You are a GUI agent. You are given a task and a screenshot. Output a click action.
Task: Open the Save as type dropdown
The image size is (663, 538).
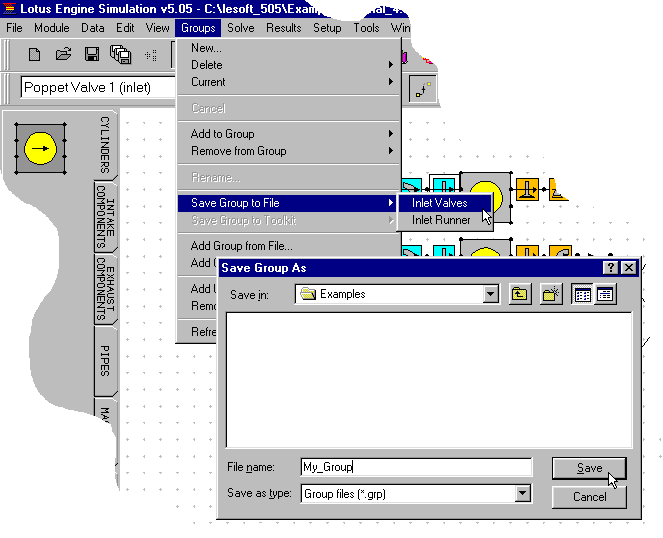(x=523, y=494)
